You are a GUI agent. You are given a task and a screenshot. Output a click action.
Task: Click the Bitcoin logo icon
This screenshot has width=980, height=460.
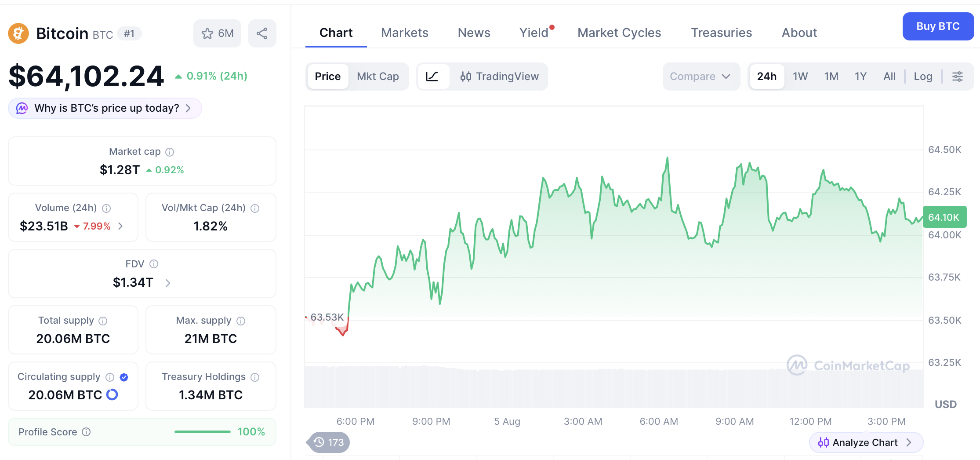(18, 33)
